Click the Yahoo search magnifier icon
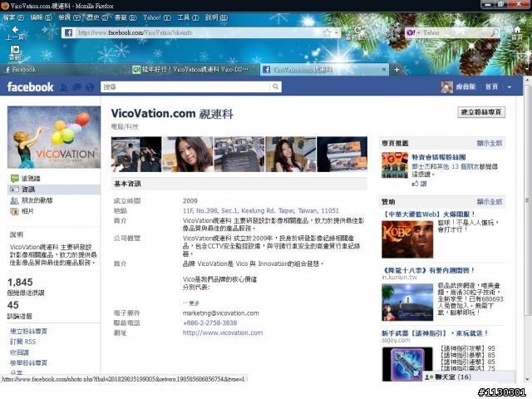The height and width of the screenshot is (399, 532). point(495,32)
